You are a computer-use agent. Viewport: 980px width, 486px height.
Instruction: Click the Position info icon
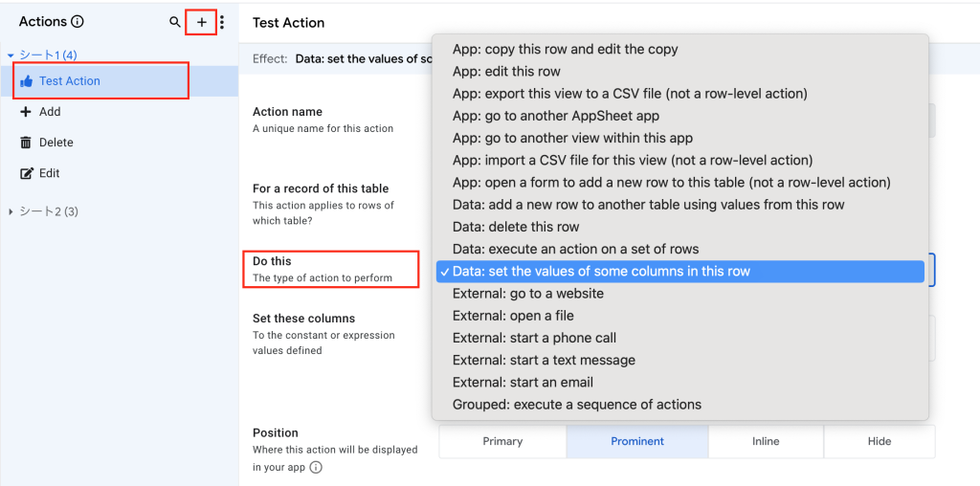tap(316, 468)
